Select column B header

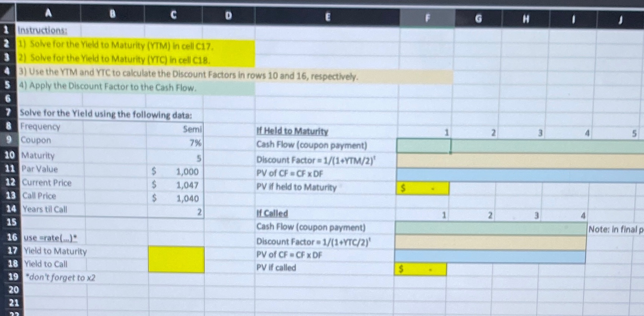pyautogui.click(x=112, y=14)
